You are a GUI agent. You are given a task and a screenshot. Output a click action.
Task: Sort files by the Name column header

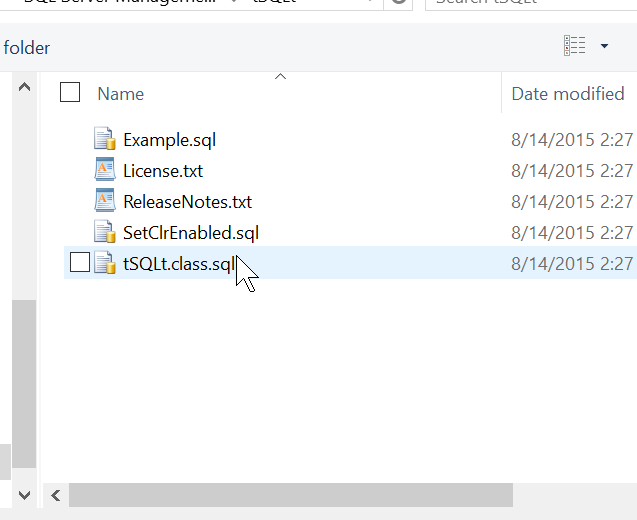click(x=121, y=94)
